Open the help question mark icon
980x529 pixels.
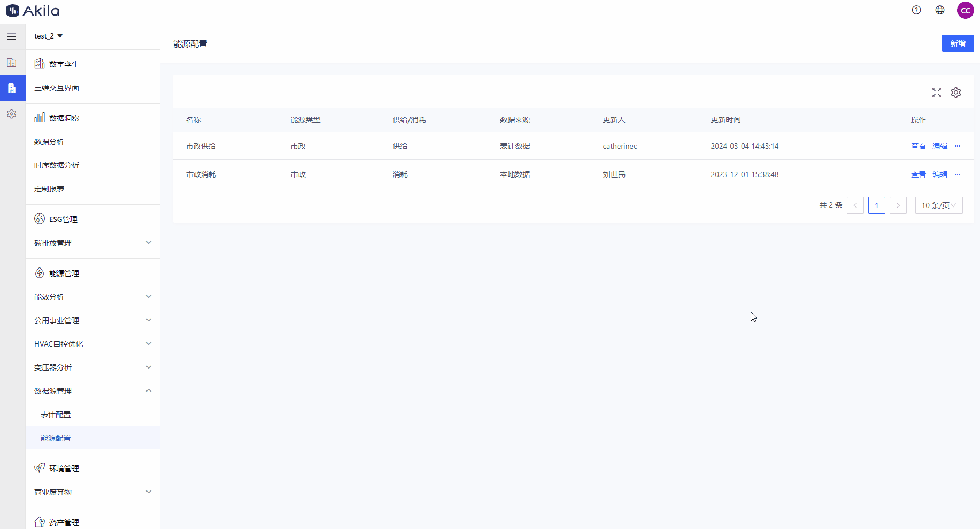(x=916, y=10)
